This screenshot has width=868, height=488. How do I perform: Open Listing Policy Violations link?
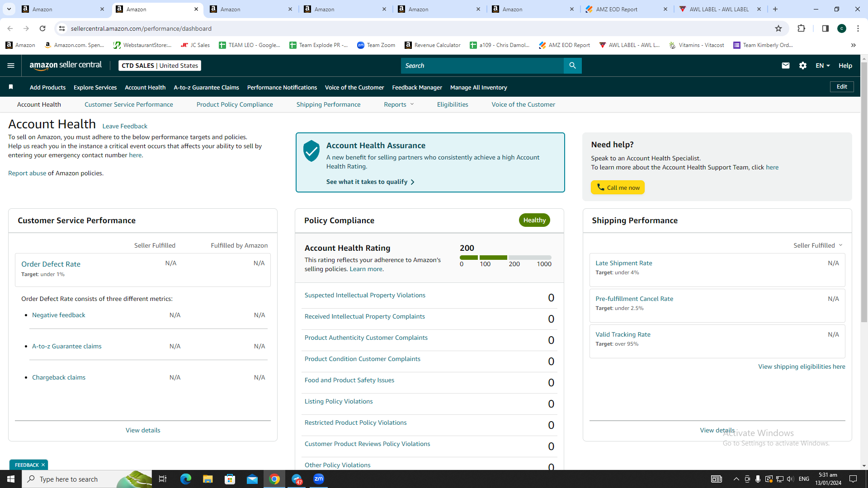tap(339, 401)
